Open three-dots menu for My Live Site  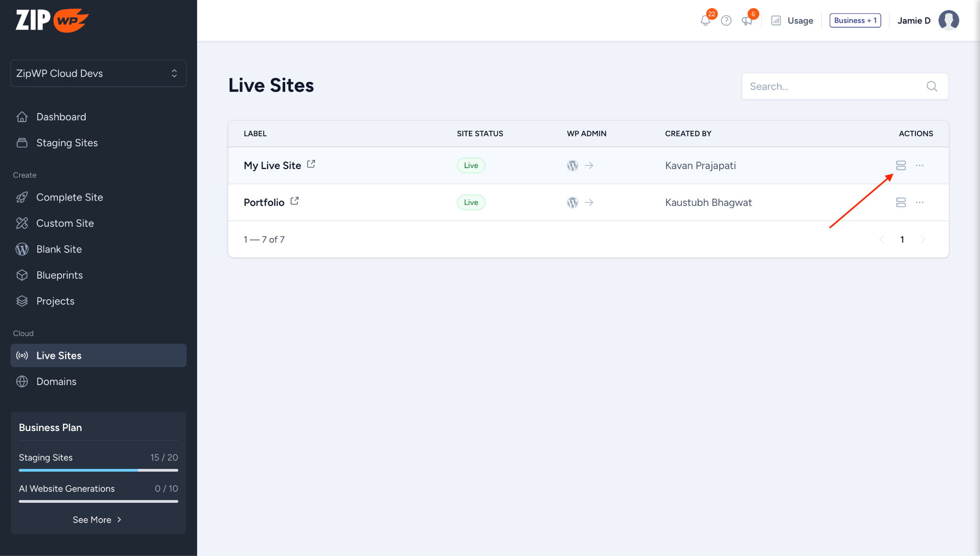point(920,166)
